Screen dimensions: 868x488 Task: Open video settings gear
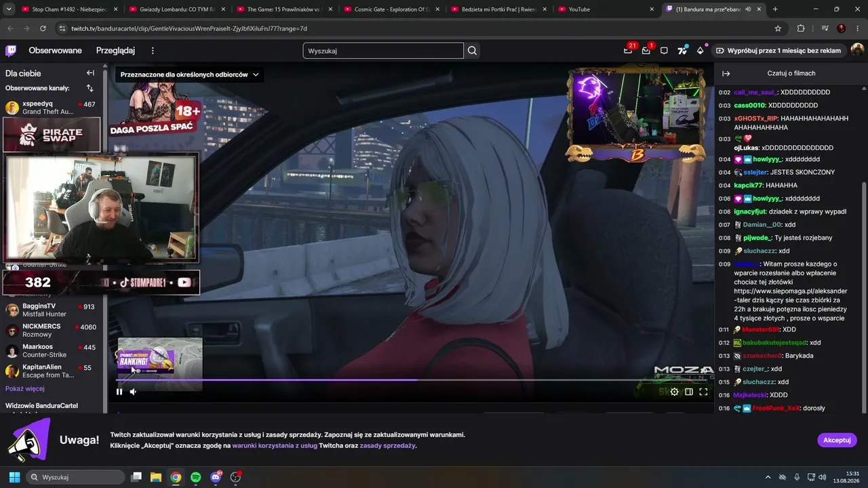674,391
